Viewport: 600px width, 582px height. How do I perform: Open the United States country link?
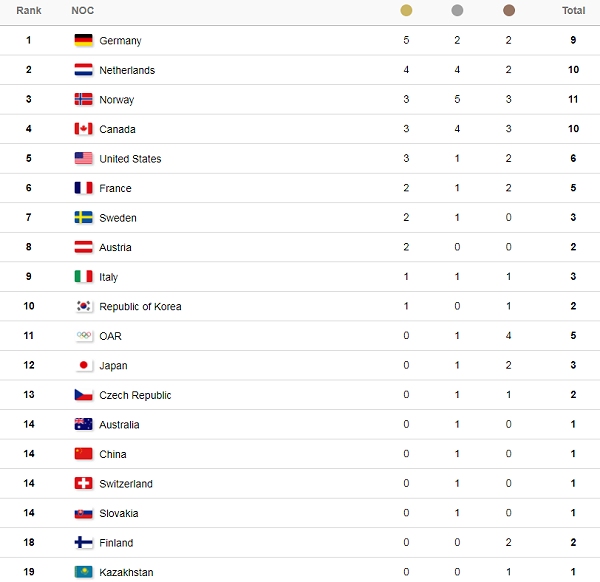point(130,158)
